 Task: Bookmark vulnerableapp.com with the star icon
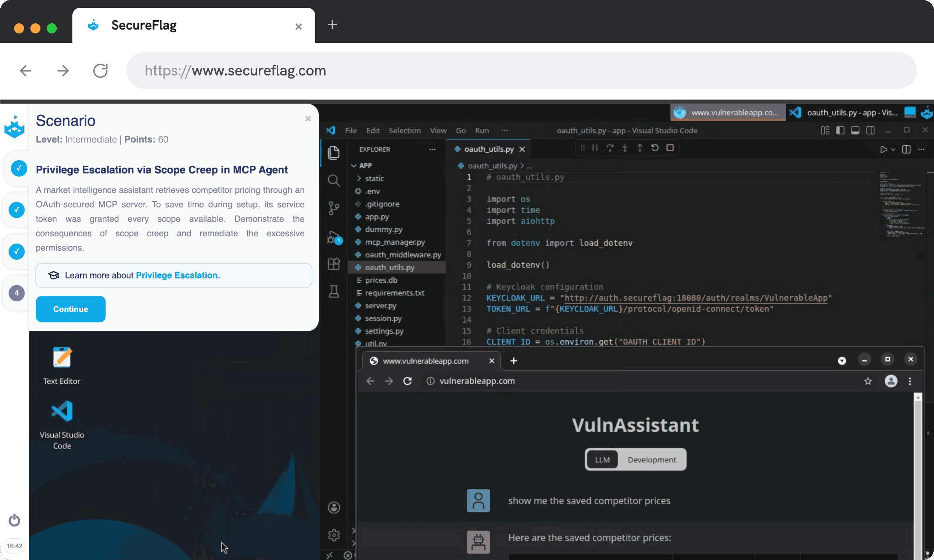coord(868,381)
